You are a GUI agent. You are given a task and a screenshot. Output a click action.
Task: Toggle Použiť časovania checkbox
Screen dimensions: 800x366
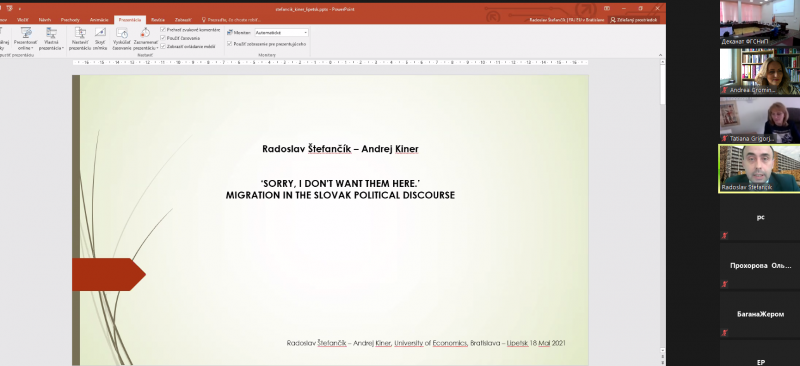163,38
